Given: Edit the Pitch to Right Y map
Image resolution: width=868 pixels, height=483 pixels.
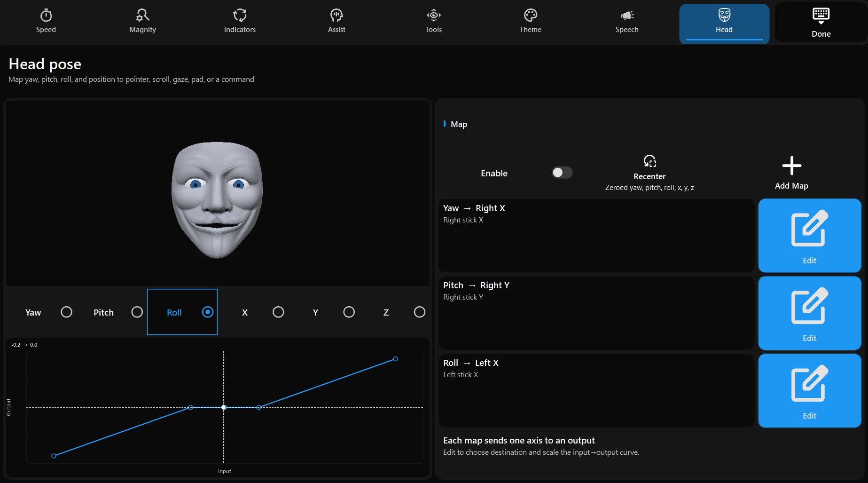Looking at the screenshot, I should pos(810,313).
